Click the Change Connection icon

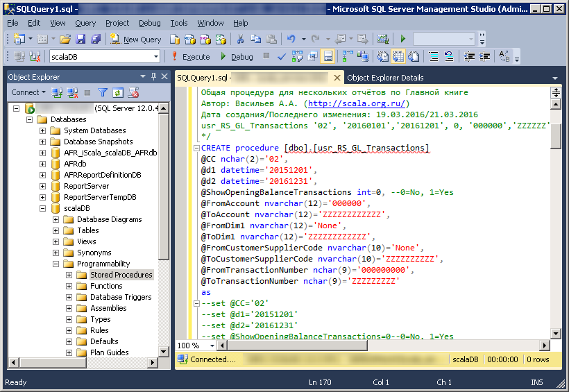point(35,57)
